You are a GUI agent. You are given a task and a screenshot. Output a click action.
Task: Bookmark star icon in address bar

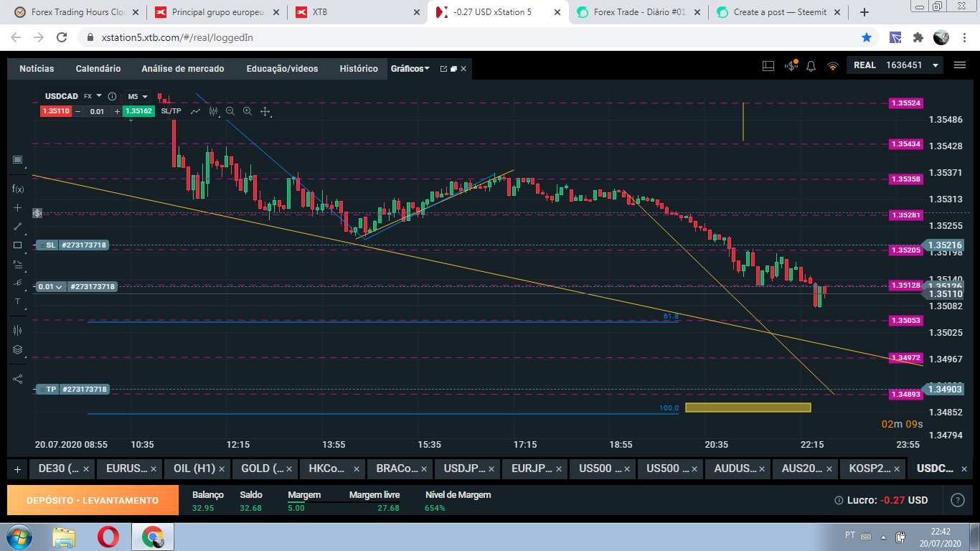[x=867, y=37]
